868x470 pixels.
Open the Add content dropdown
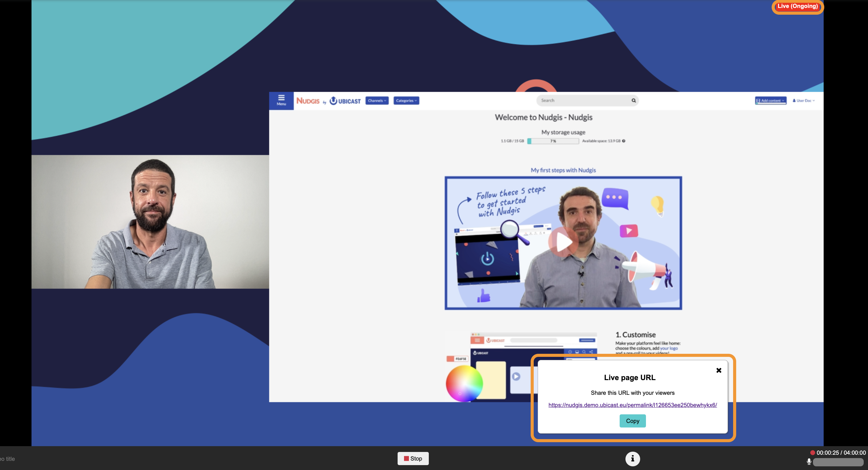coord(771,100)
